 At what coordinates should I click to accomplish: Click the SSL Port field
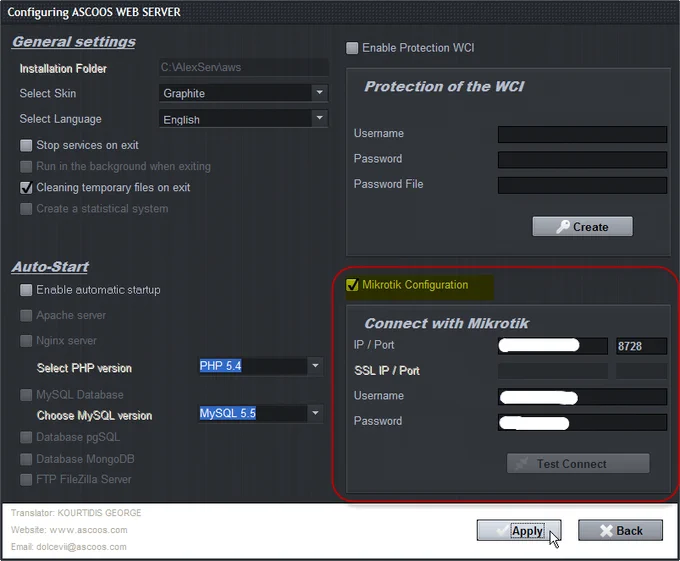click(x=641, y=371)
